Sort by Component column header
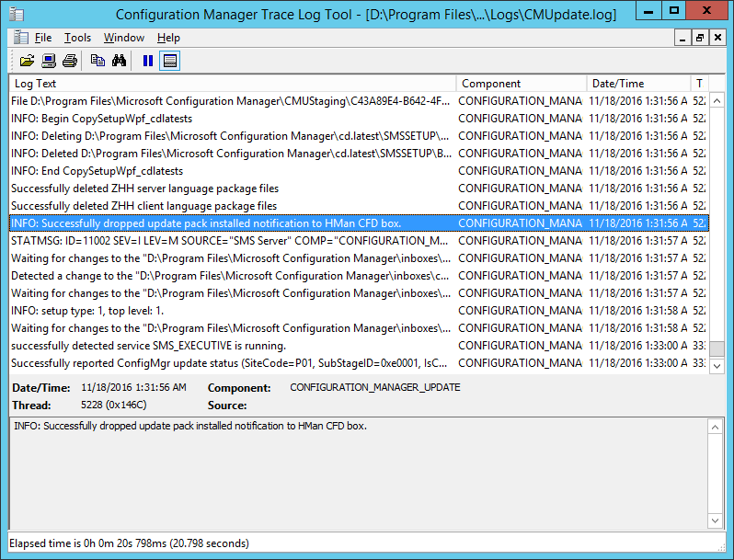Screen dimensions: 734x560 tap(522, 84)
